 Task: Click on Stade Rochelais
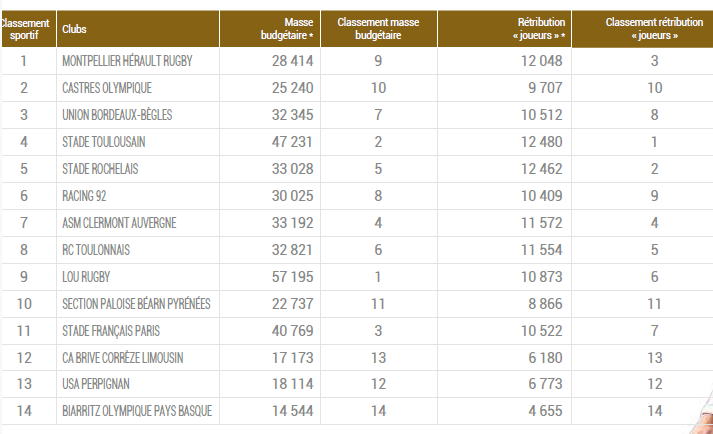click(100, 169)
